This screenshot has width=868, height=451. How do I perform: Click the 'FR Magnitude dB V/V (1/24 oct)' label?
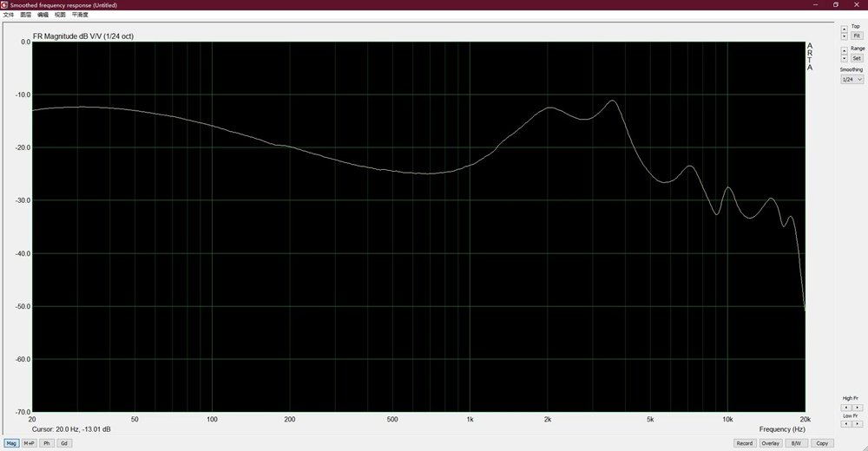tap(83, 36)
